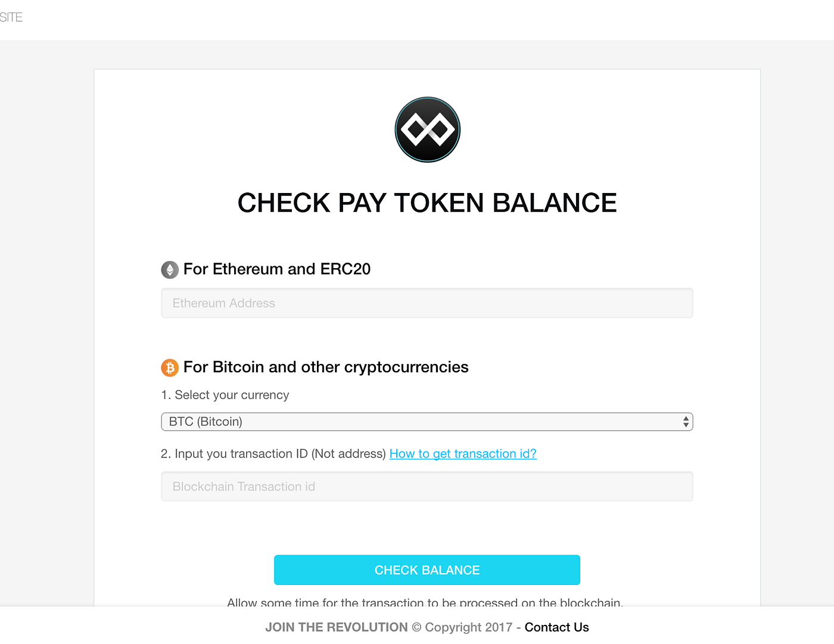
Task: Click the '1. Select your currency' label
Action: pos(225,395)
